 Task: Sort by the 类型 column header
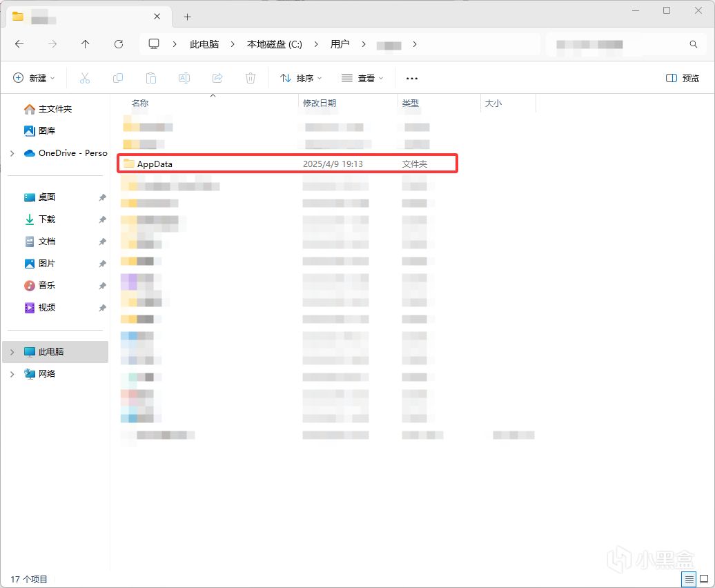click(x=411, y=104)
